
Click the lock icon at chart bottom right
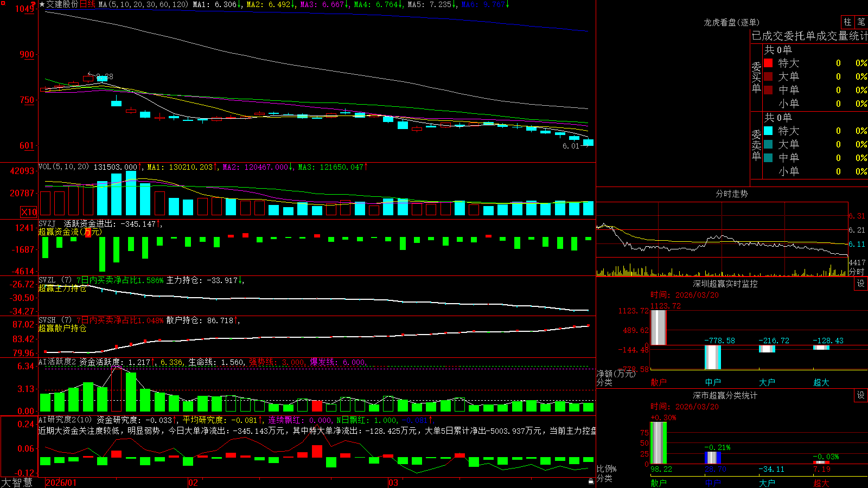click(591, 481)
